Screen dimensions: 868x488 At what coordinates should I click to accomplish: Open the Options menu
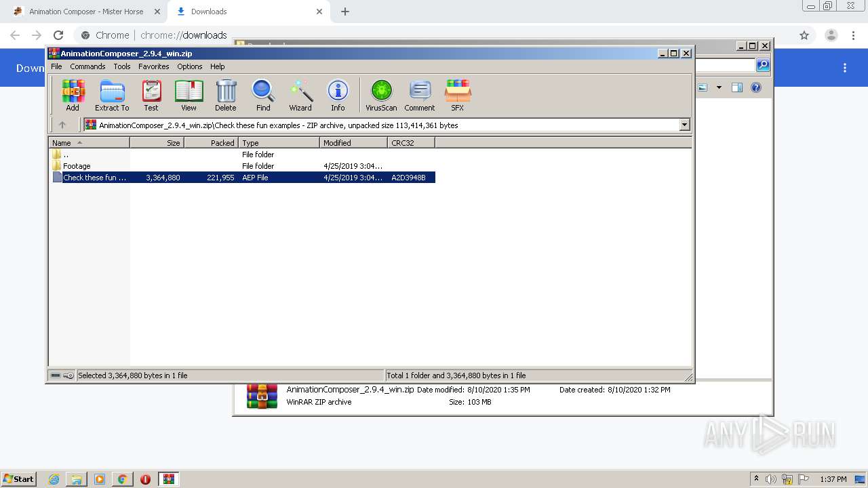click(x=190, y=66)
